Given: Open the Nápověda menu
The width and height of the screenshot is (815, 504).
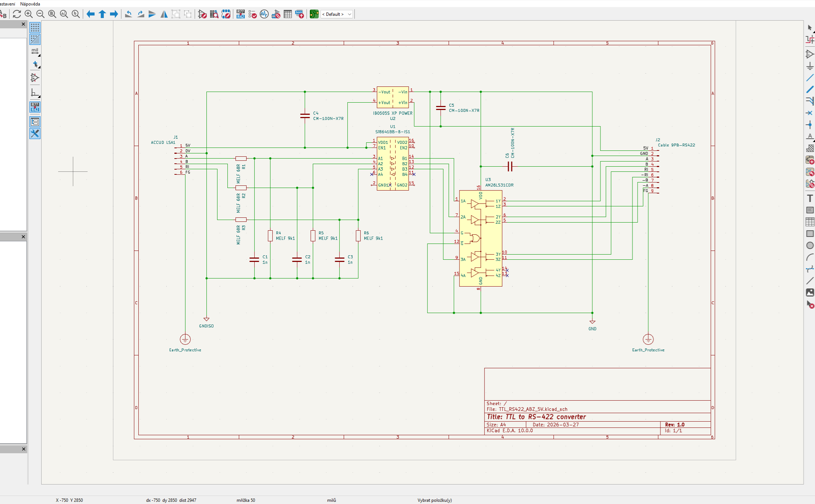Looking at the screenshot, I should 30,4.
